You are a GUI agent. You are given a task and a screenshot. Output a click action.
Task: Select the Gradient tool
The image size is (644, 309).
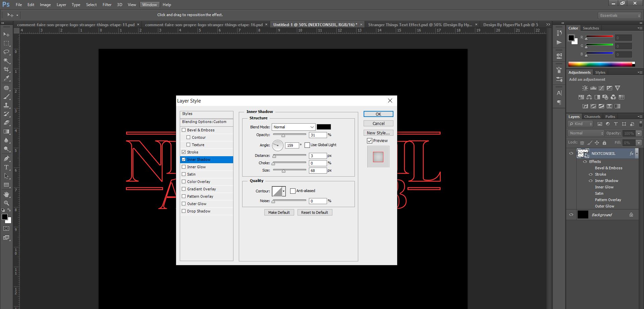point(6,131)
